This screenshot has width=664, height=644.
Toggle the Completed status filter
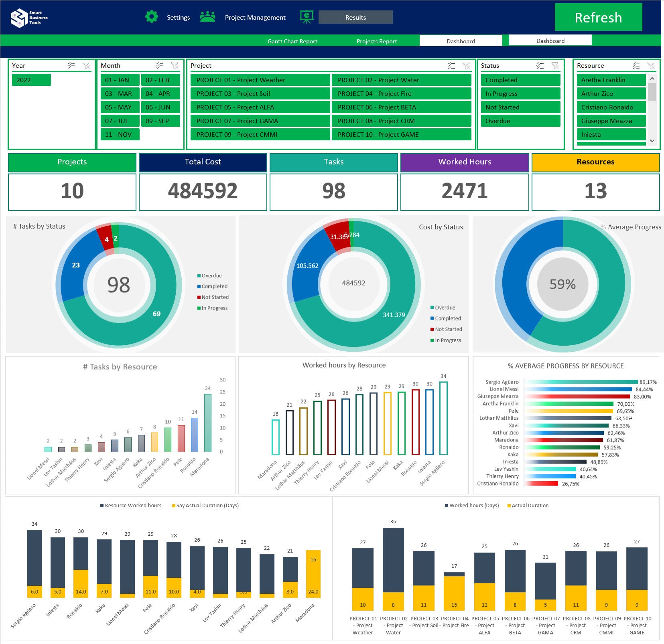tap(520, 80)
